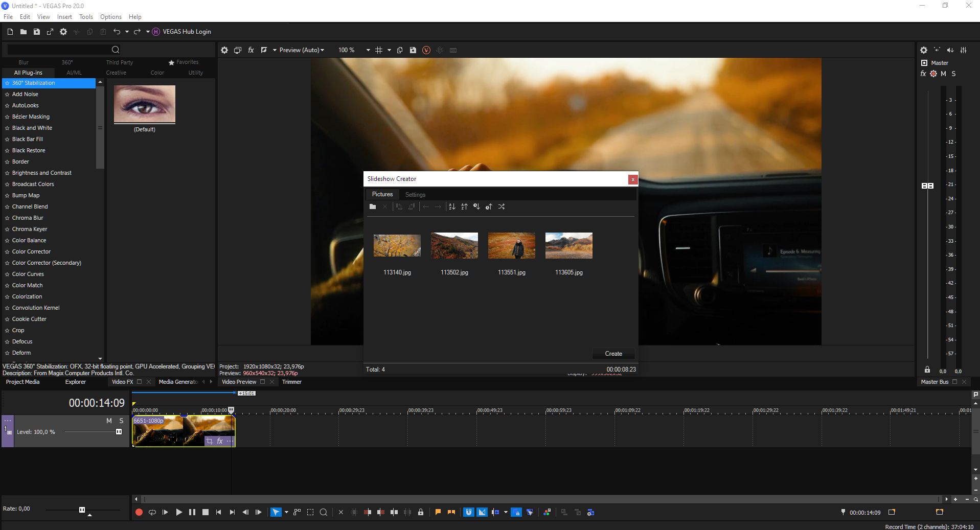Click the playback Rate slider handle
Viewport: 980px width, 530px height.
[82, 510]
